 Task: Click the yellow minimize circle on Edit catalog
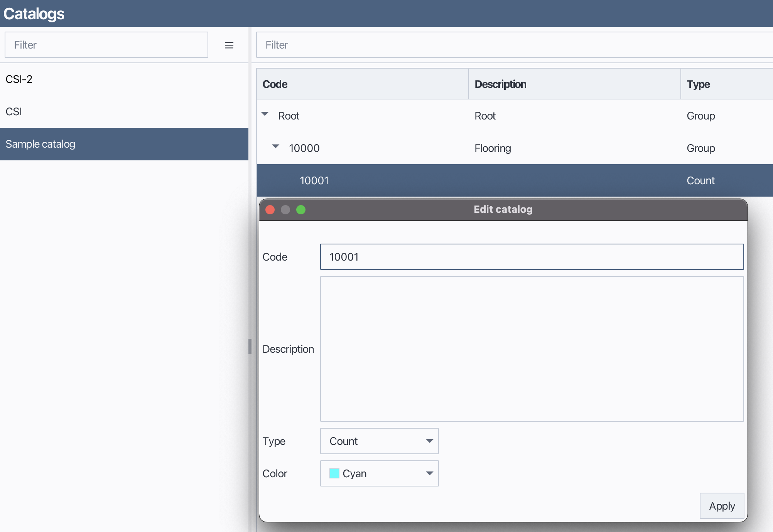(285, 210)
